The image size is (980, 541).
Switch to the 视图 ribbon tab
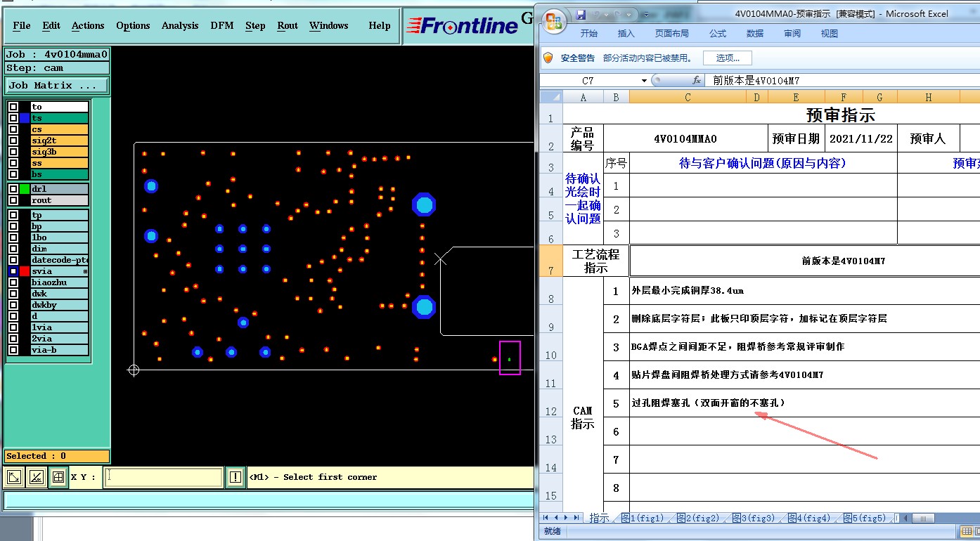click(830, 34)
